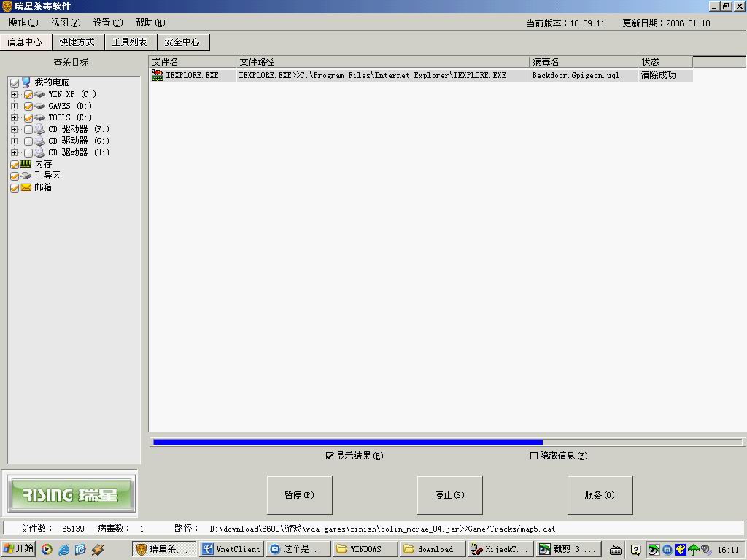Click the infected IEXPLORE.EXE file icon

pyautogui.click(x=157, y=75)
